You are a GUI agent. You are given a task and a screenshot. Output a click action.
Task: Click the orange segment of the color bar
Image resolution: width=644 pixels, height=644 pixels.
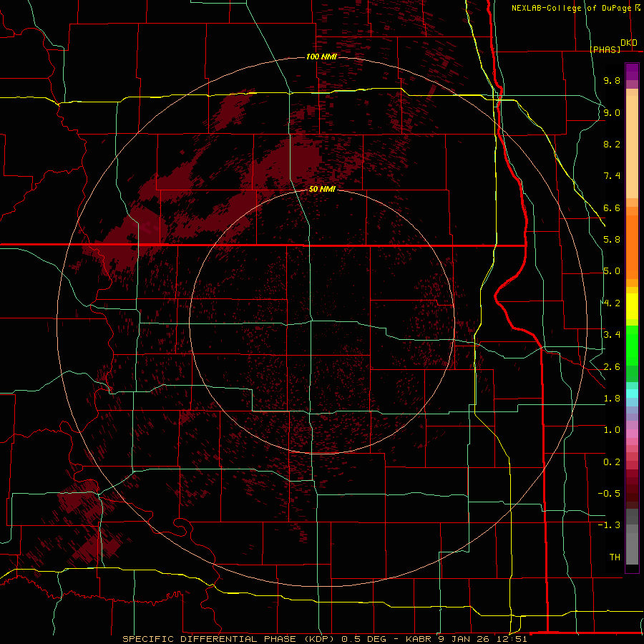point(632,248)
